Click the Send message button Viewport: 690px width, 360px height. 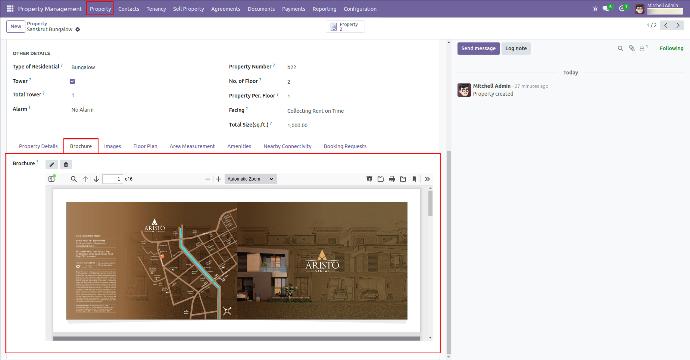pos(478,48)
